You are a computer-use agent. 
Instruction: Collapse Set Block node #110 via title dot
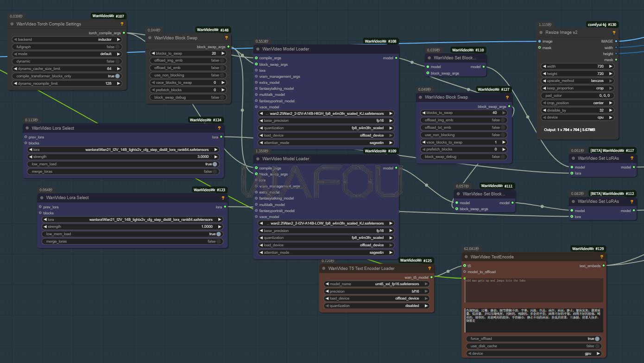coord(429,58)
